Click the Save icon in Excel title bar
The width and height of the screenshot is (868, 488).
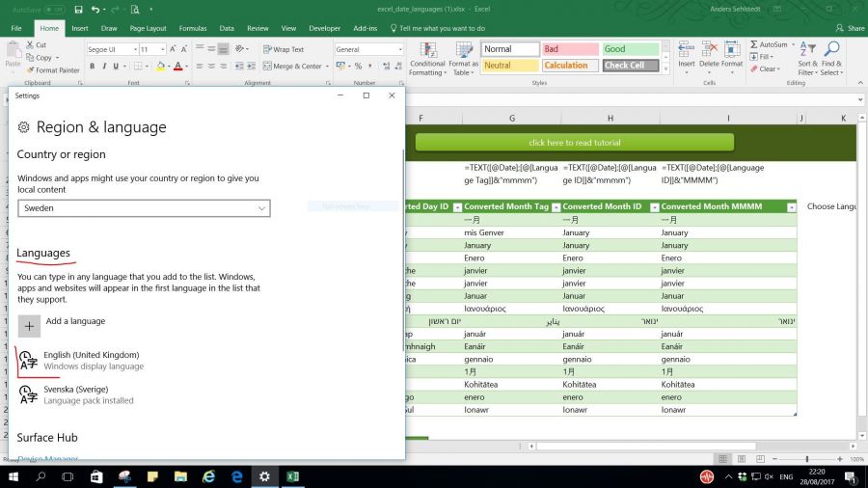click(x=79, y=10)
